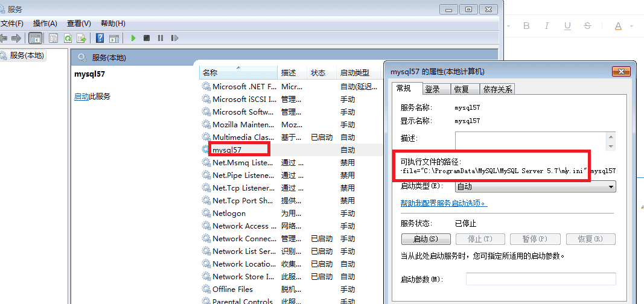Open the 文件(F) menu
This screenshot has width=644, height=304.
point(12,24)
